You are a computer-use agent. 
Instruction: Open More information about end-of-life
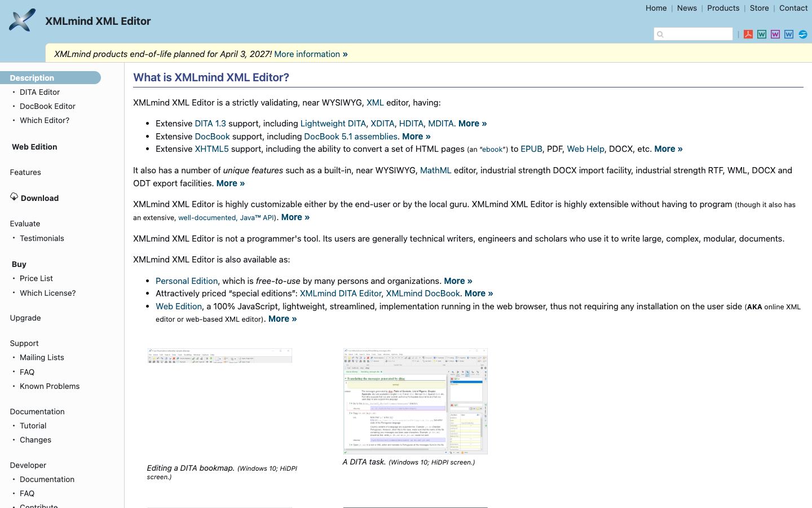[x=311, y=54]
